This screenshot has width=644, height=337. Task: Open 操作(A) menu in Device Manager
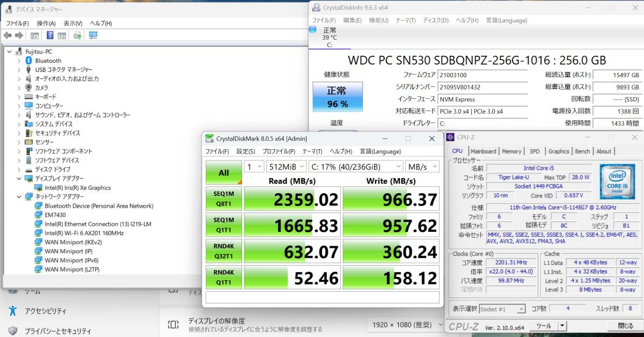pyautogui.click(x=46, y=23)
